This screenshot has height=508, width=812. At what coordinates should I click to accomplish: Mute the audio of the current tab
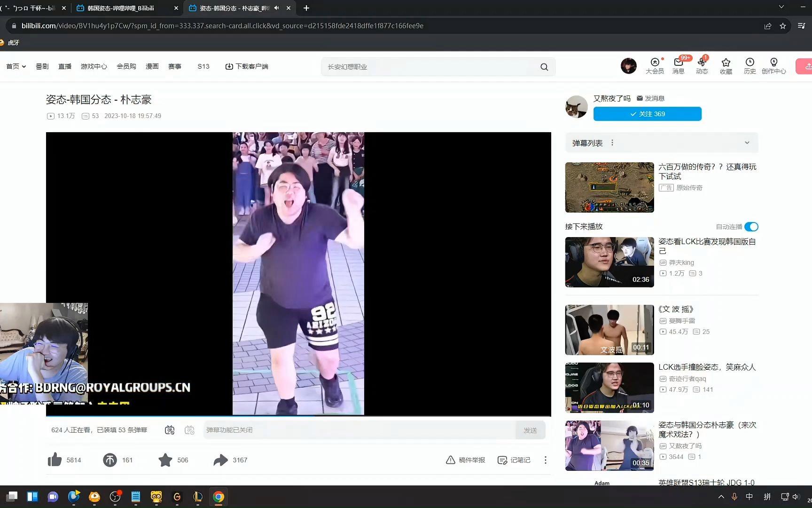(276, 8)
